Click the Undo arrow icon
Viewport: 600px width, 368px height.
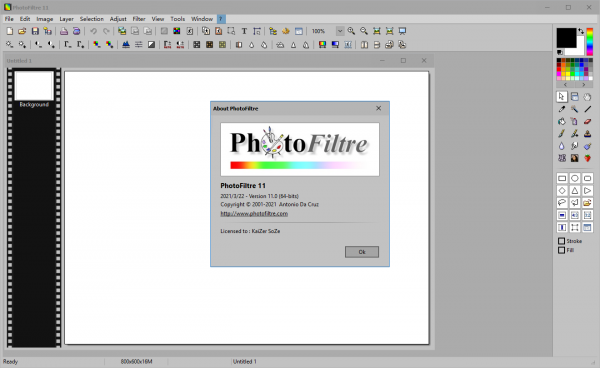(x=93, y=31)
